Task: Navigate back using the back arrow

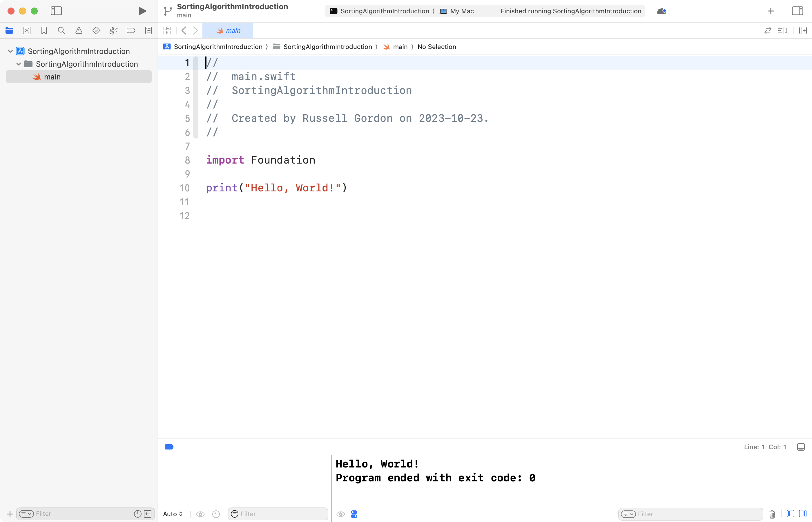Action: (184, 30)
